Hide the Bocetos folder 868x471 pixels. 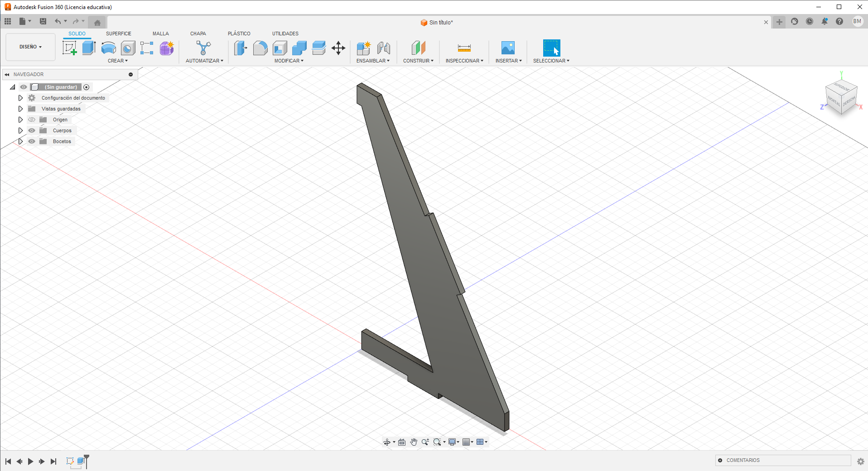pyautogui.click(x=32, y=141)
